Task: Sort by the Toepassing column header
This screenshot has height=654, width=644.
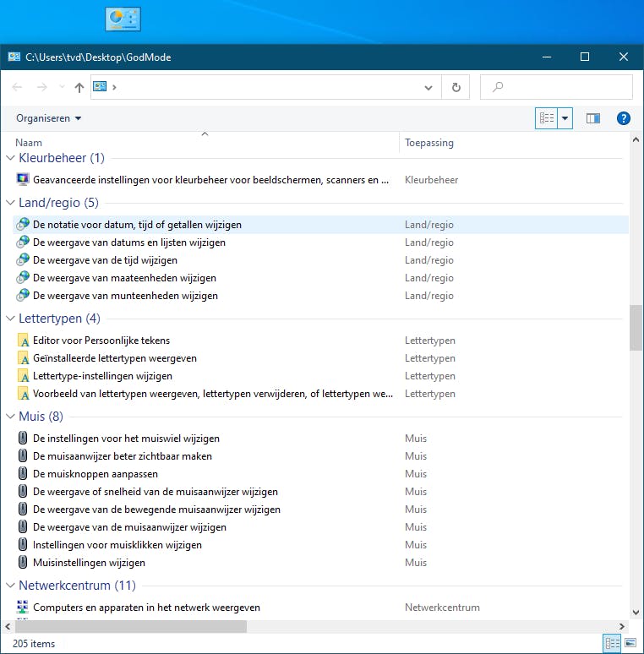Action: [x=428, y=143]
